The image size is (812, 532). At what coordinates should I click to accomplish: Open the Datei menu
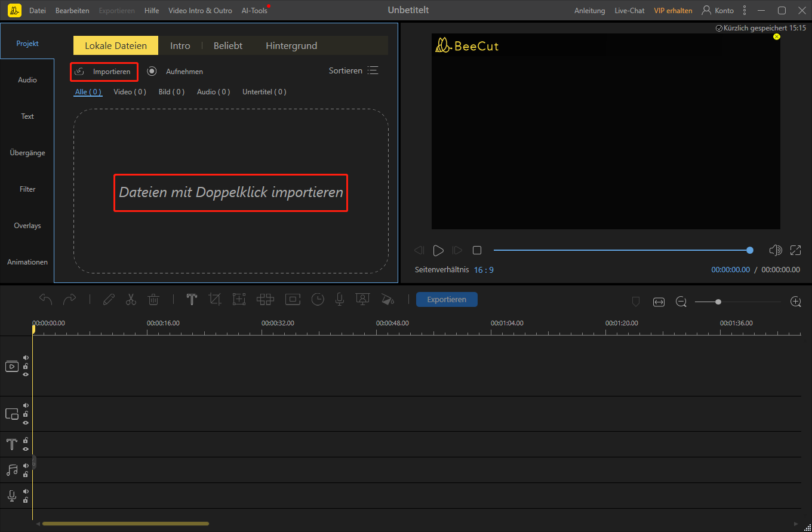(38, 11)
